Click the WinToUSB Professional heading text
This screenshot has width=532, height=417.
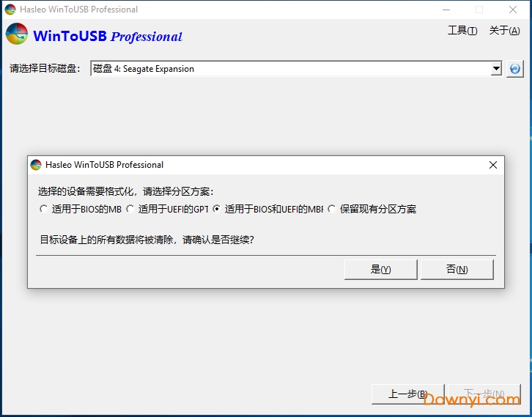(108, 37)
